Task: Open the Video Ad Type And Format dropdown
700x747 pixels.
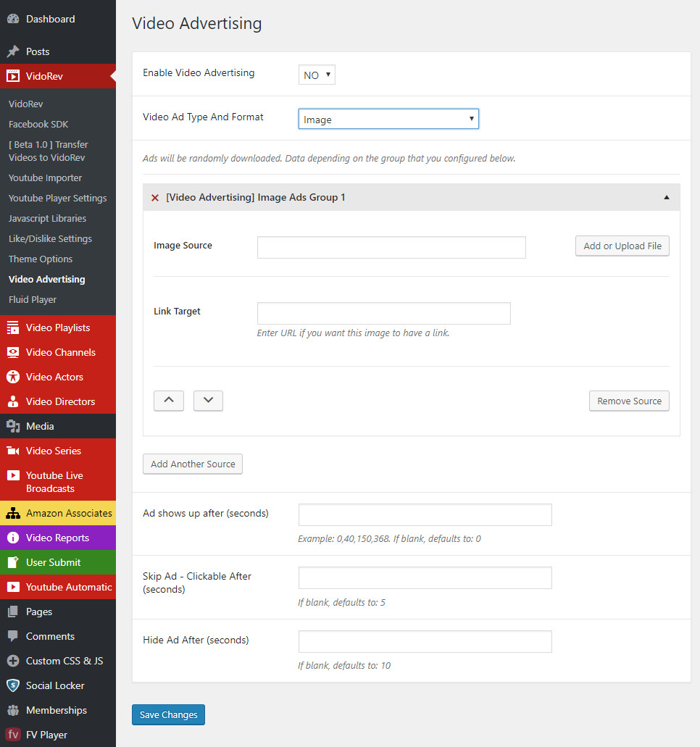Action: (388, 120)
